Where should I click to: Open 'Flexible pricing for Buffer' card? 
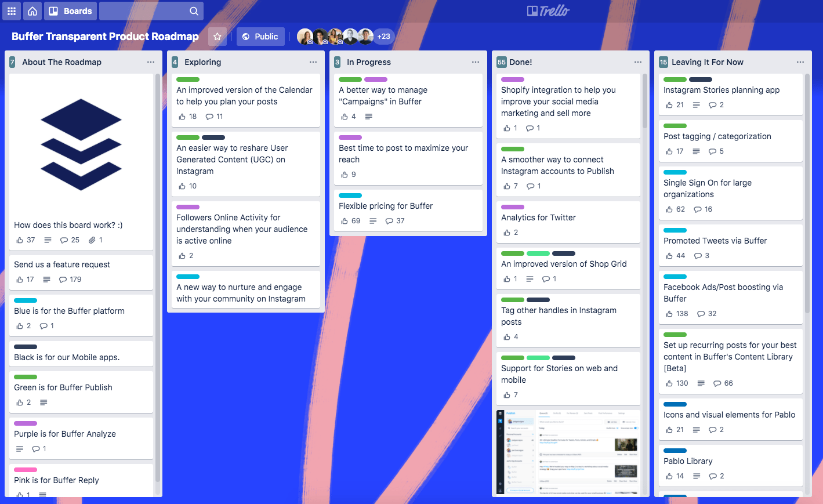coord(408,211)
